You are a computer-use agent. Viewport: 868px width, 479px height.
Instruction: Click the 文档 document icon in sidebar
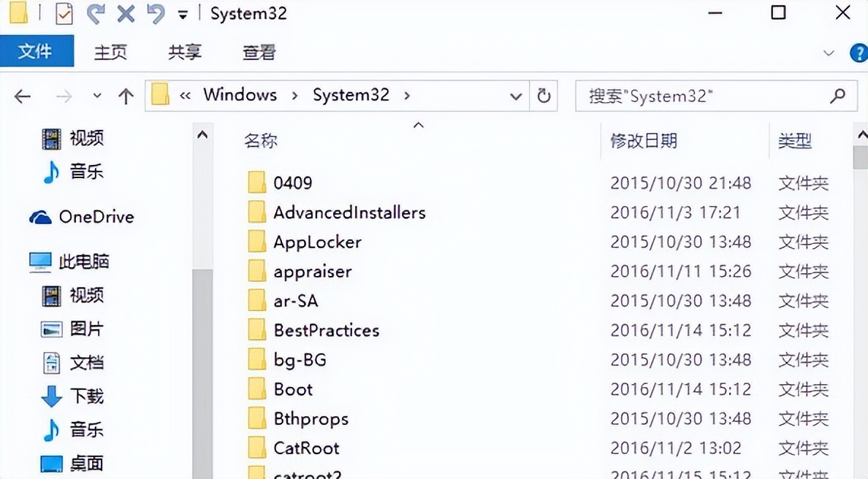point(51,362)
